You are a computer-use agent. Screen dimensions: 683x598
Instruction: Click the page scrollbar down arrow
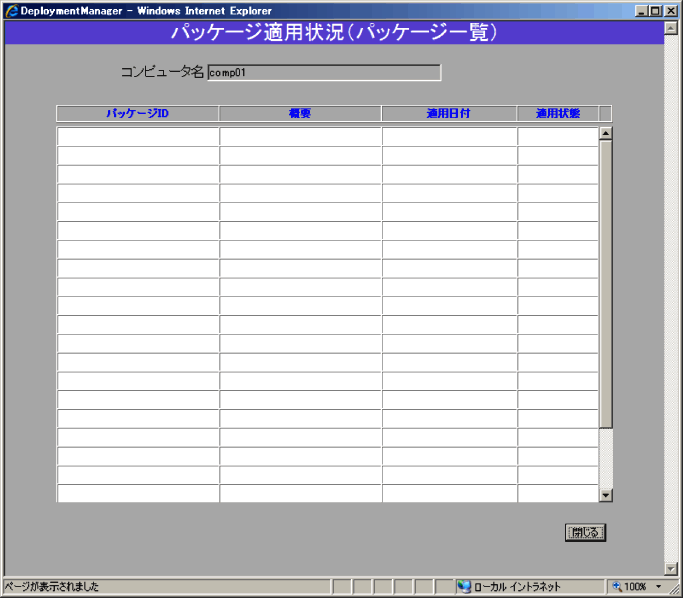670,568
